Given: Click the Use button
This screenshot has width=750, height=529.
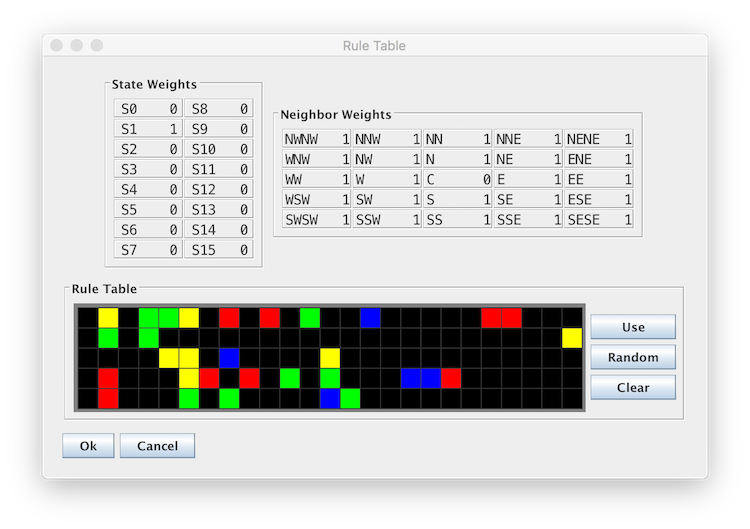Looking at the screenshot, I should pyautogui.click(x=633, y=327).
